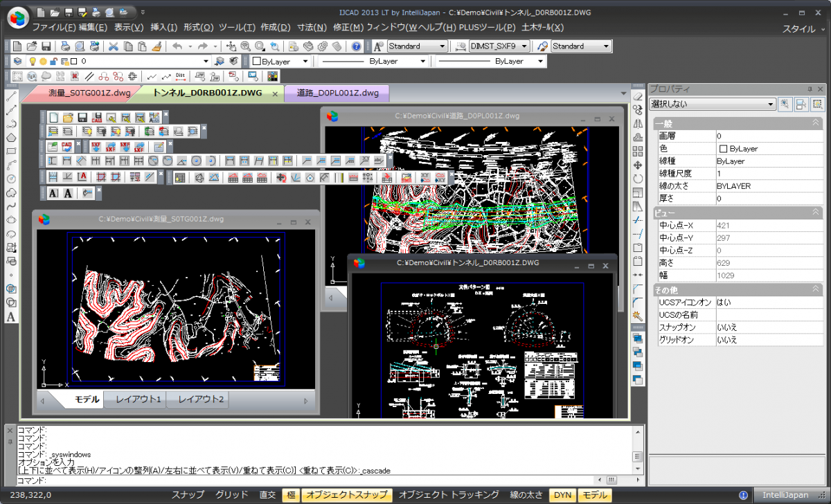Select the Text 'A' tool in left toolbar

(11, 316)
